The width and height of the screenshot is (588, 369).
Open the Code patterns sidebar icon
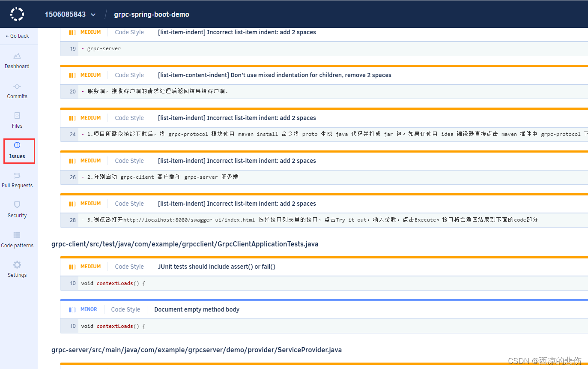coord(17,235)
